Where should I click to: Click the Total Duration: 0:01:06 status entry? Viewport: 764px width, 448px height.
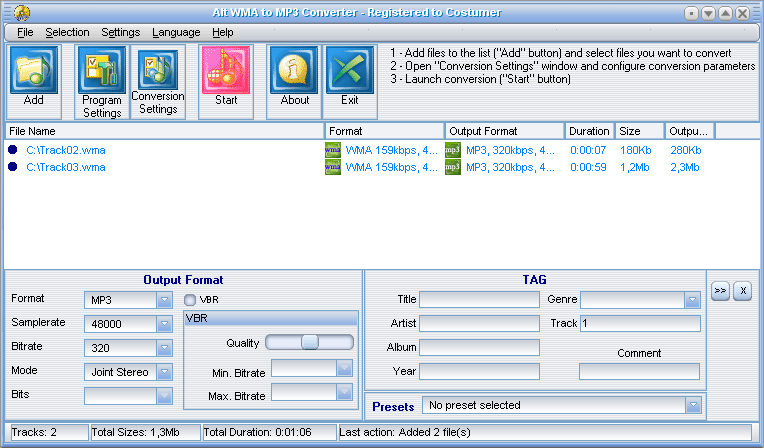269,432
